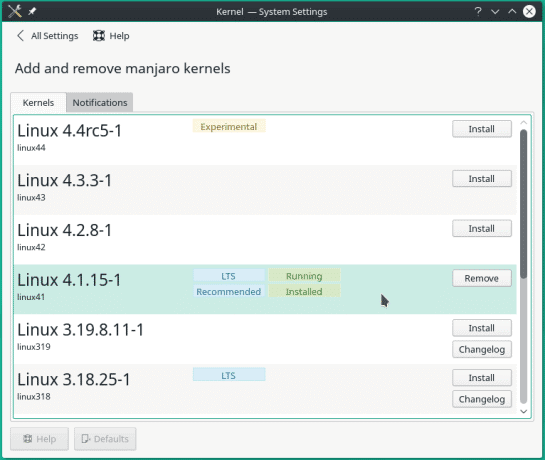This screenshot has height=460, width=545.
Task: Select the Linux 4.3.3-1 row title
Action: coord(65,181)
